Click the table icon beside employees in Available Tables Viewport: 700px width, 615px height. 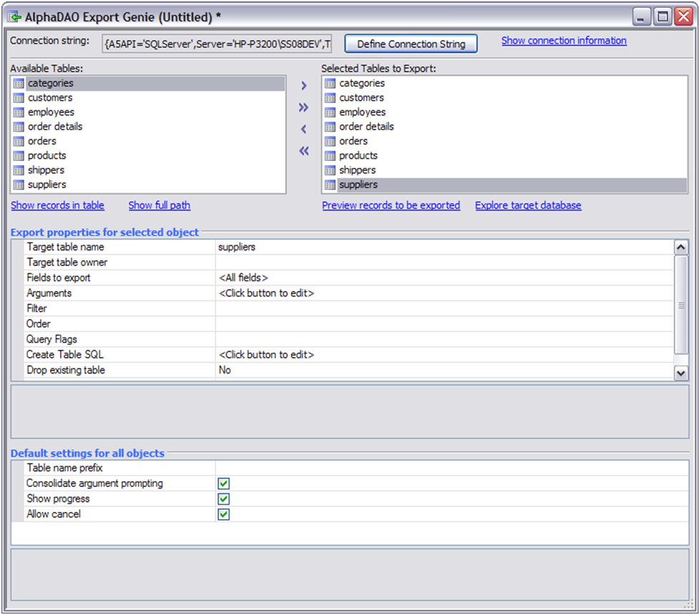coord(19,112)
